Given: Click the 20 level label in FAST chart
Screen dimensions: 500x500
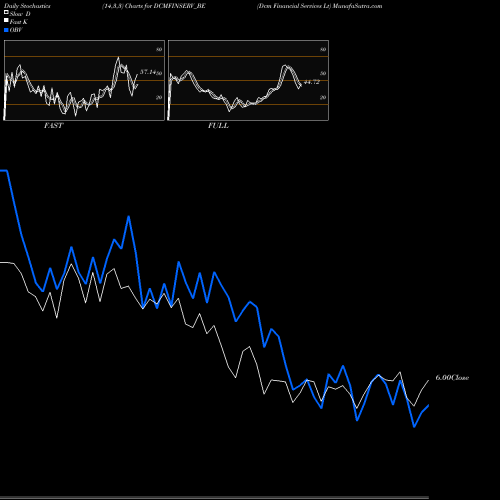Looking at the screenshot, I should click(x=159, y=97).
